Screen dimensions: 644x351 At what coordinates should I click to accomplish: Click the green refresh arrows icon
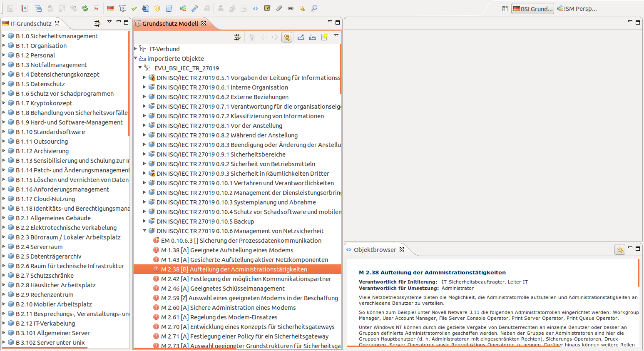85,8
